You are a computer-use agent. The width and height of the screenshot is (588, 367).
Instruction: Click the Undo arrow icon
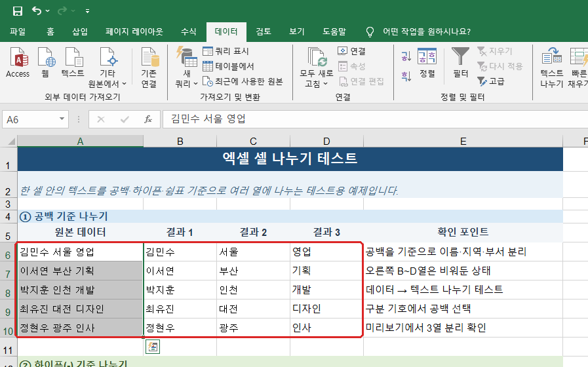point(36,10)
